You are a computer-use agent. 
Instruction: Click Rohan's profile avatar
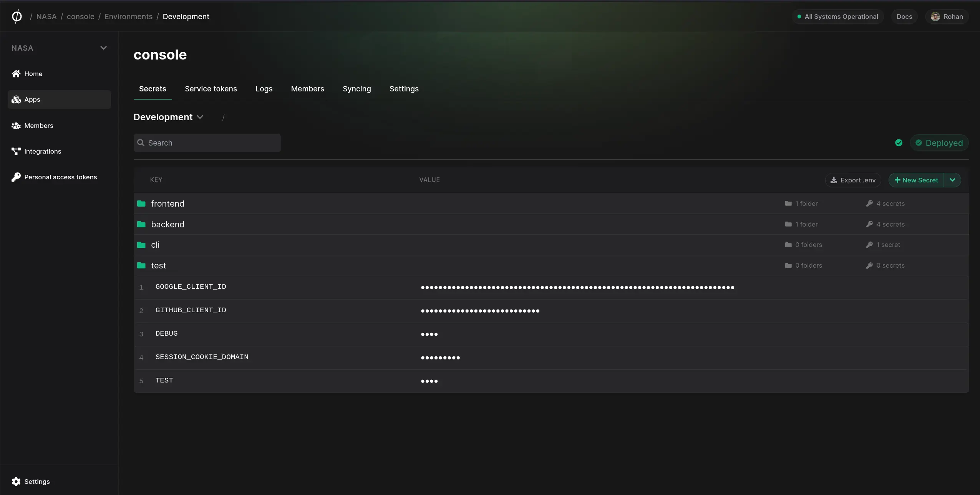935,17
